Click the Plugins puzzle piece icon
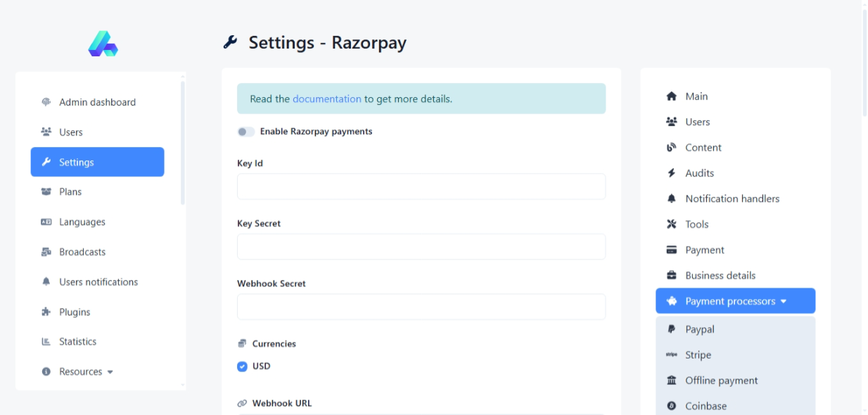The height and width of the screenshot is (415, 868). 46,312
